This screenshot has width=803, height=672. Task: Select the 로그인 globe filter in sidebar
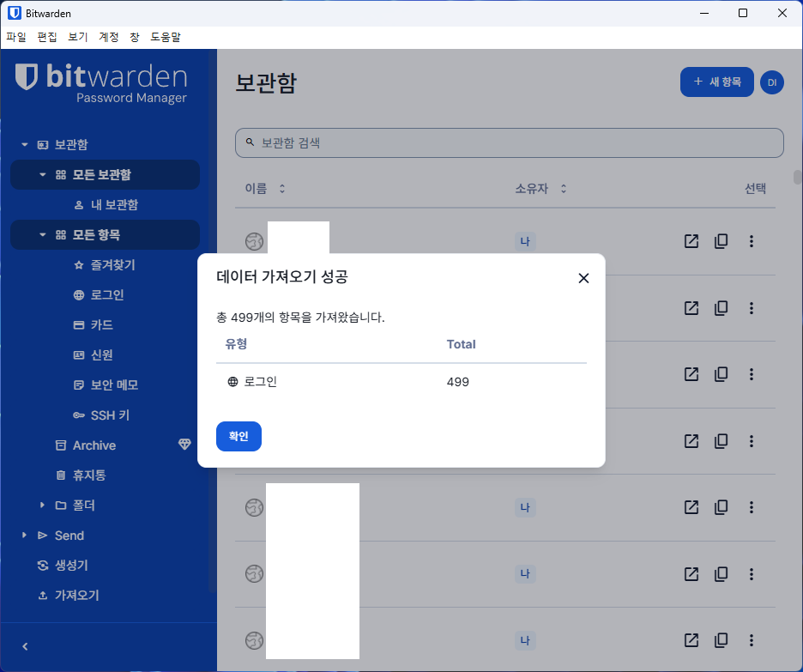(100, 295)
